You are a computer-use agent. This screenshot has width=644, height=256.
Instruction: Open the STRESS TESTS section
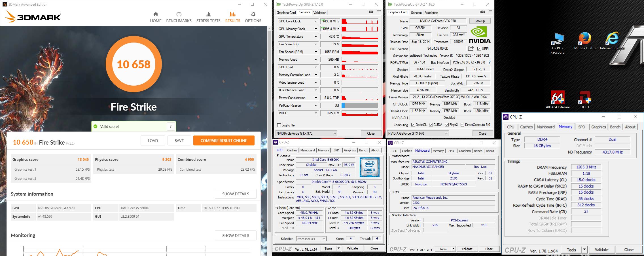click(208, 17)
